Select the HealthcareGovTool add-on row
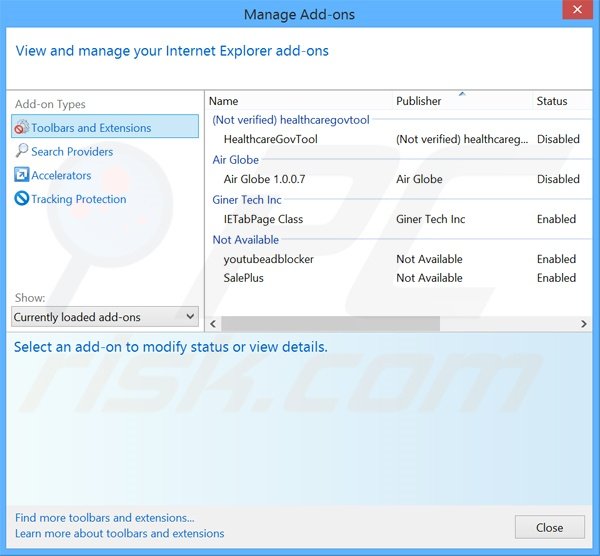600x556 pixels. pos(271,140)
